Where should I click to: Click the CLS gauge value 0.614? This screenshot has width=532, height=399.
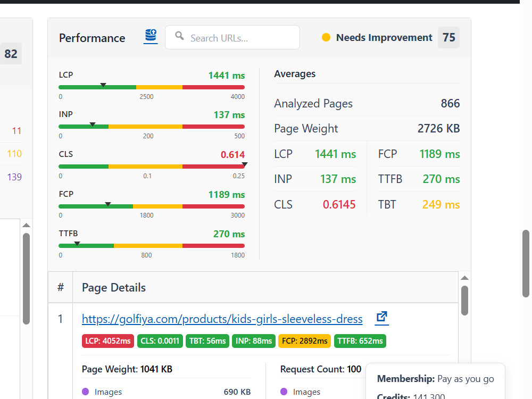[233, 155]
